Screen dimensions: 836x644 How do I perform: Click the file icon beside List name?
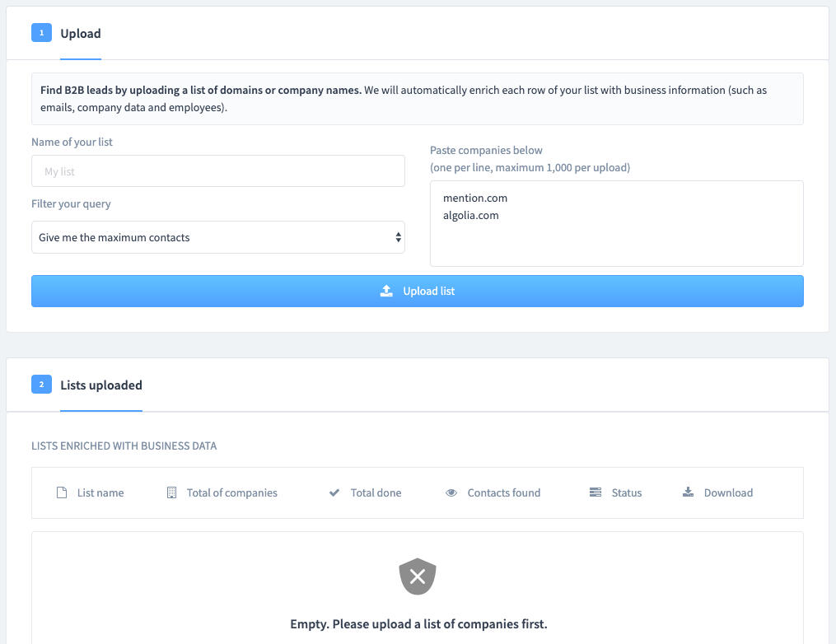point(61,492)
